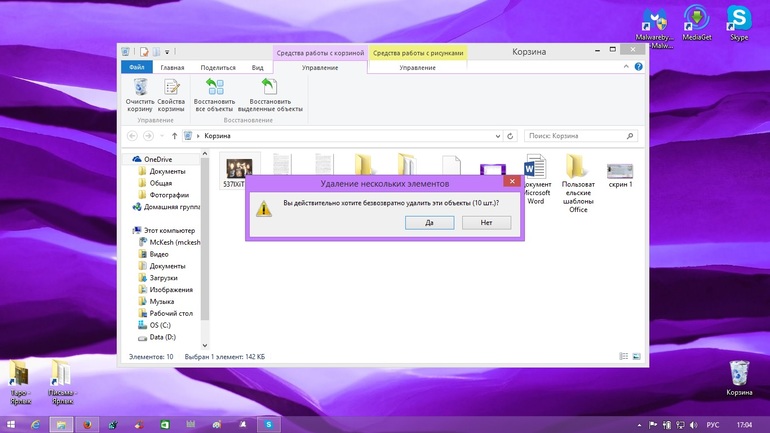Switch to large thumbnails view in status bar
The height and width of the screenshot is (433, 770).
(x=636, y=356)
